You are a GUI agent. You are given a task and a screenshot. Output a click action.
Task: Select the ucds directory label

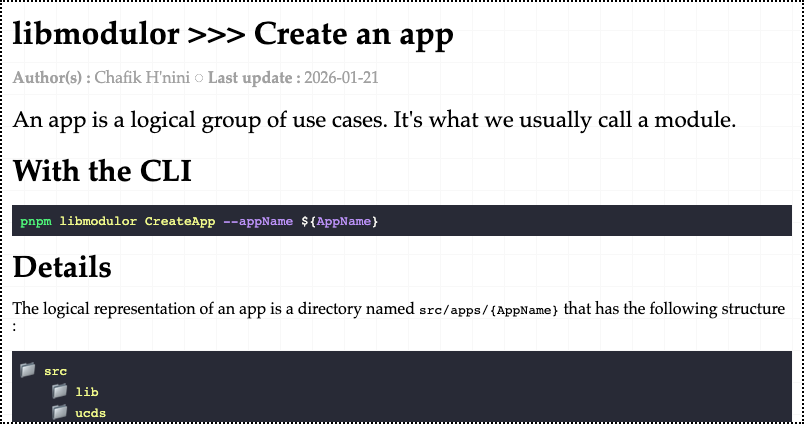(x=90, y=413)
